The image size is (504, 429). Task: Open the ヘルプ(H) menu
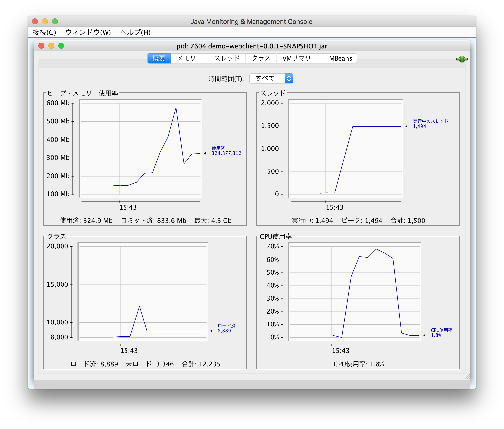point(135,32)
